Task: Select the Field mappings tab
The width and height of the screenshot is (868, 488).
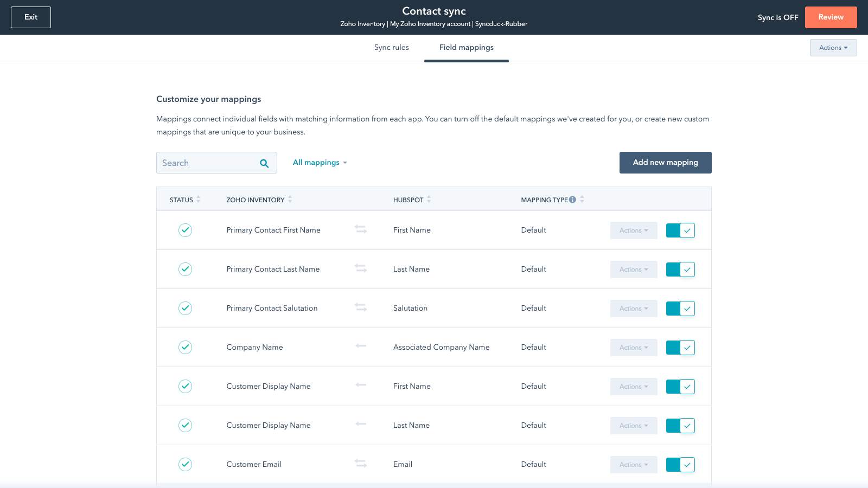Action: point(466,48)
